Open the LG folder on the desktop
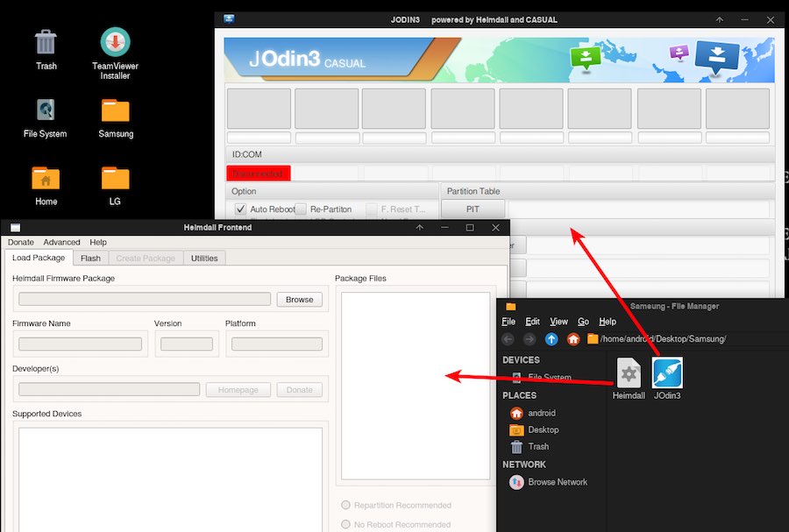This screenshot has height=532, width=789. [114, 180]
